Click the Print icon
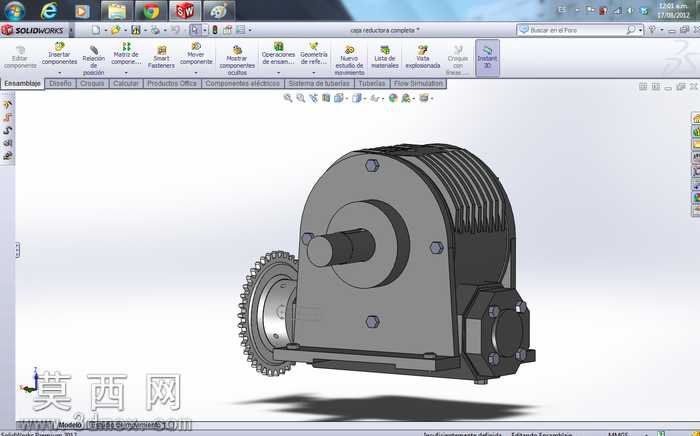 tap(155, 30)
